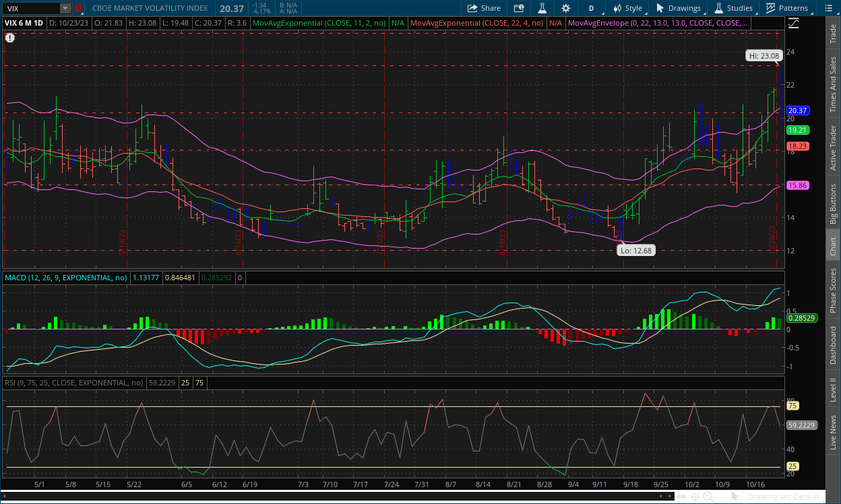Click the Hi: 23.08 price bubble
Image resolution: width=841 pixels, height=504 pixels.
764,56
